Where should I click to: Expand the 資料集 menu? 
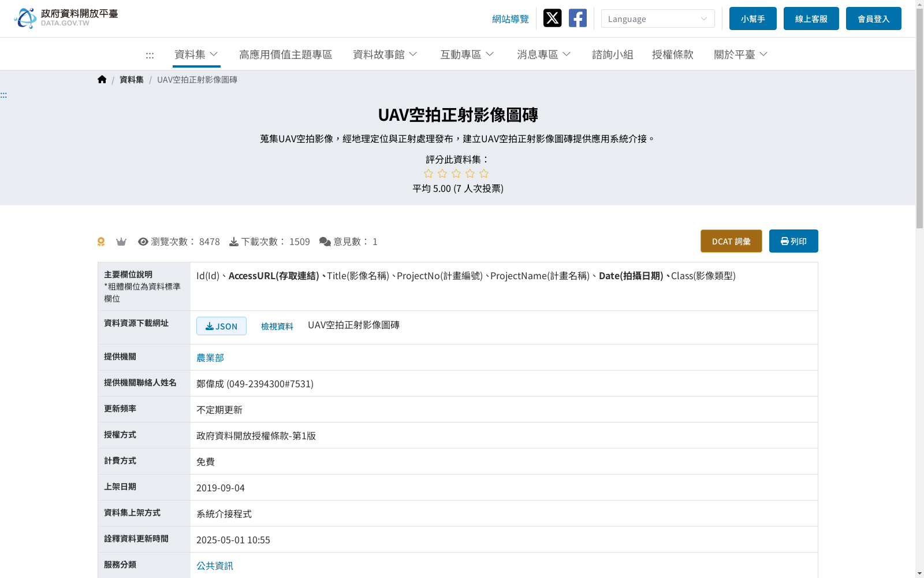tap(196, 54)
